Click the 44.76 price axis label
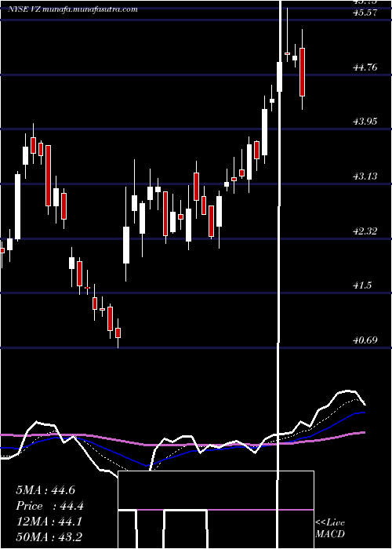Viewport: 392px width, 549px height. 365,67
